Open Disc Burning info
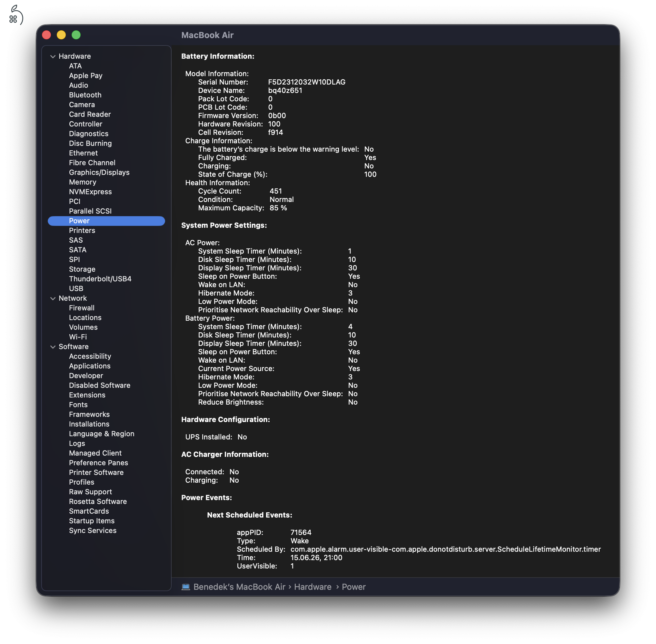The image size is (656, 644). tap(90, 143)
